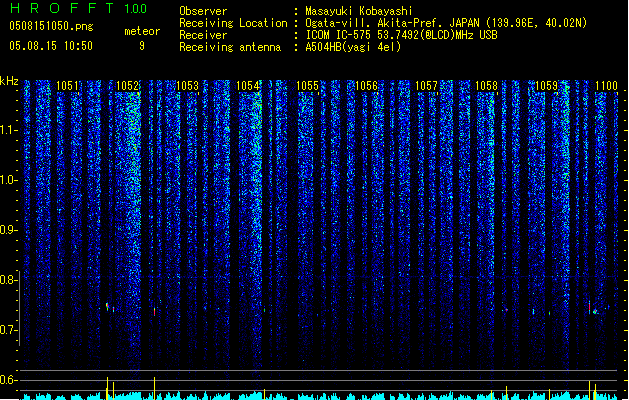The image size is (629, 400).
Task: Click the 0.8 kHz axis tick label
Action: (x=8, y=280)
